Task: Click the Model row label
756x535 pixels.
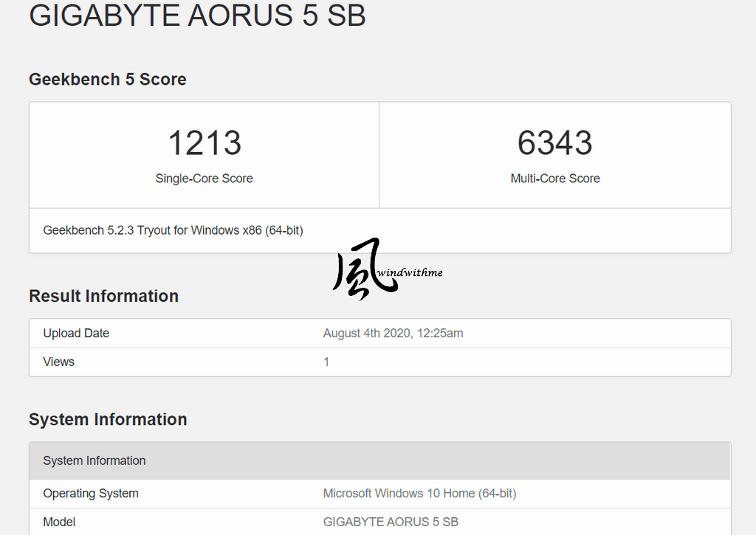Action: coord(59,522)
